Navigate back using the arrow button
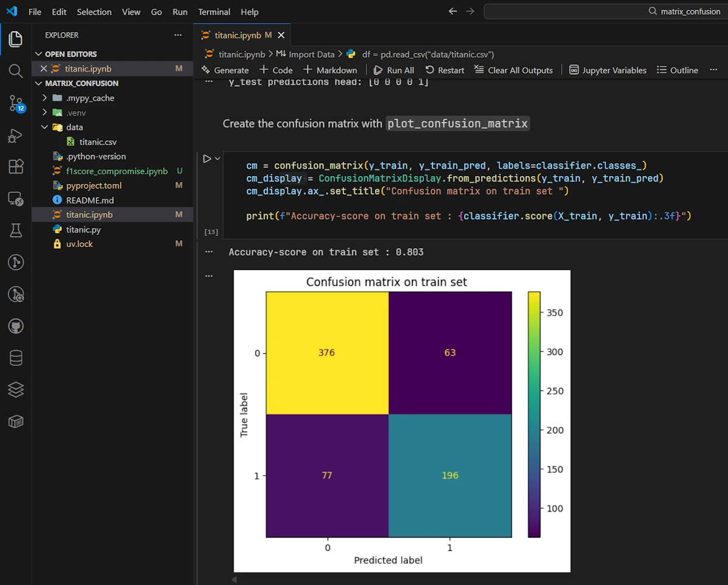The width and height of the screenshot is (728, 585). pyautogui.click(x=452, y=12)
